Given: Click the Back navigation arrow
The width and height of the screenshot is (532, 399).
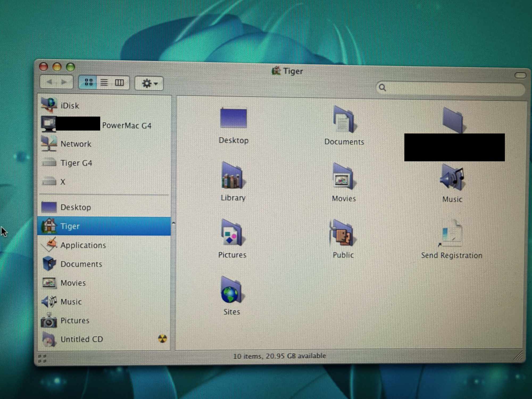Looking at the screenshot, I should pos(49,82).
